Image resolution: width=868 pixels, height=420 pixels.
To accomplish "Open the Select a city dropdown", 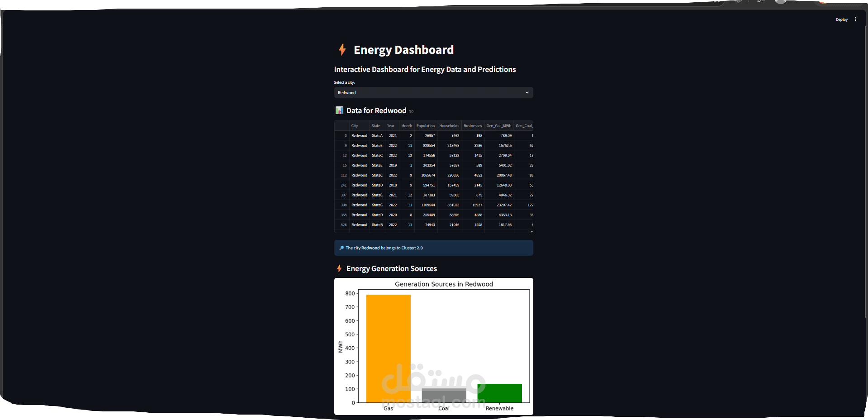I will 433,93.
